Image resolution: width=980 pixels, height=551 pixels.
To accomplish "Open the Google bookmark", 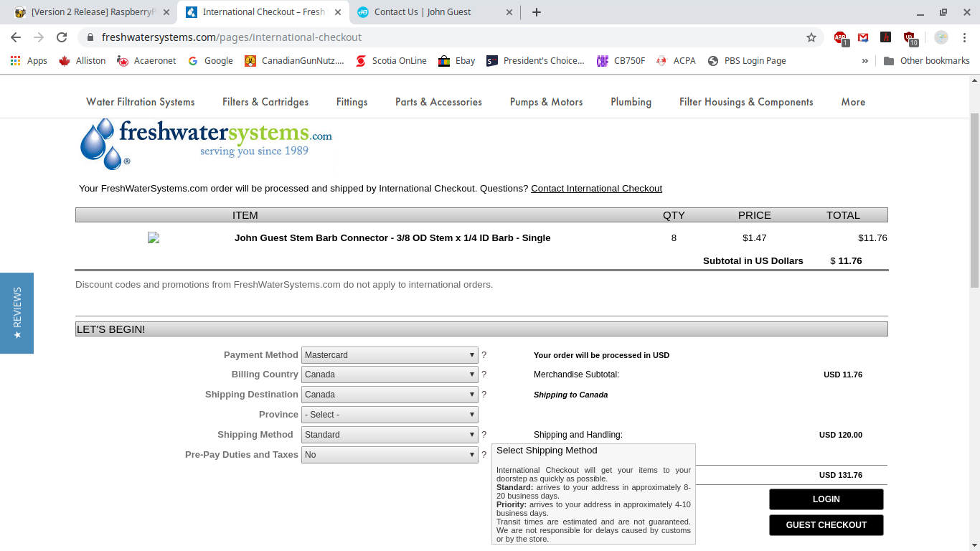I will tap(210, 61).
